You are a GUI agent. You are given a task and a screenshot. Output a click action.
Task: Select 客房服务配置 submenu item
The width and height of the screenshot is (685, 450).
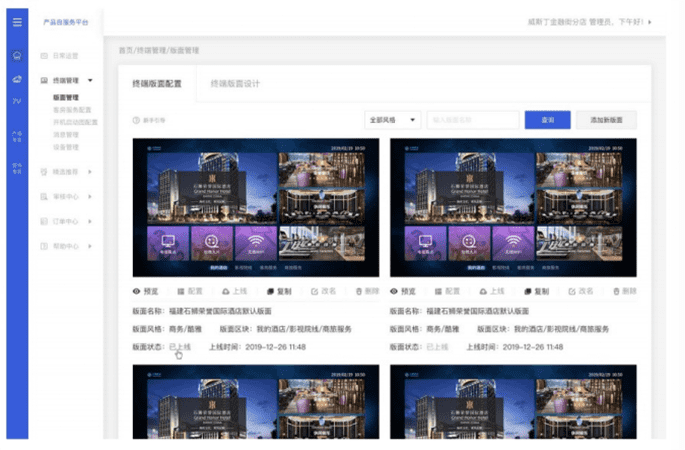[72, 110]
